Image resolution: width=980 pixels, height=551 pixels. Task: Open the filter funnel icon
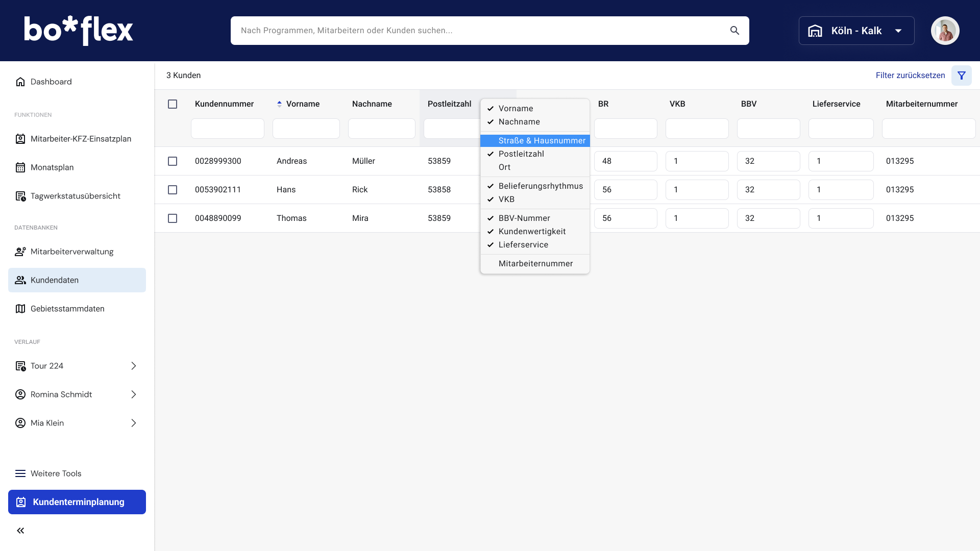coord(961,76)
